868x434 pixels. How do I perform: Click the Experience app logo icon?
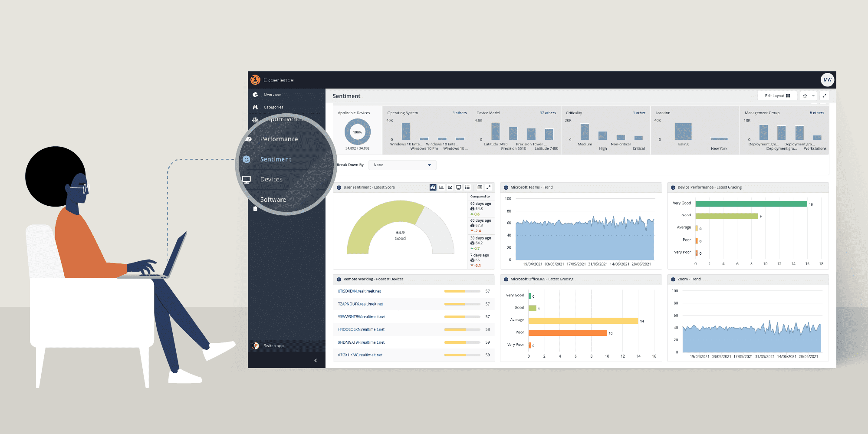[255, 80]
